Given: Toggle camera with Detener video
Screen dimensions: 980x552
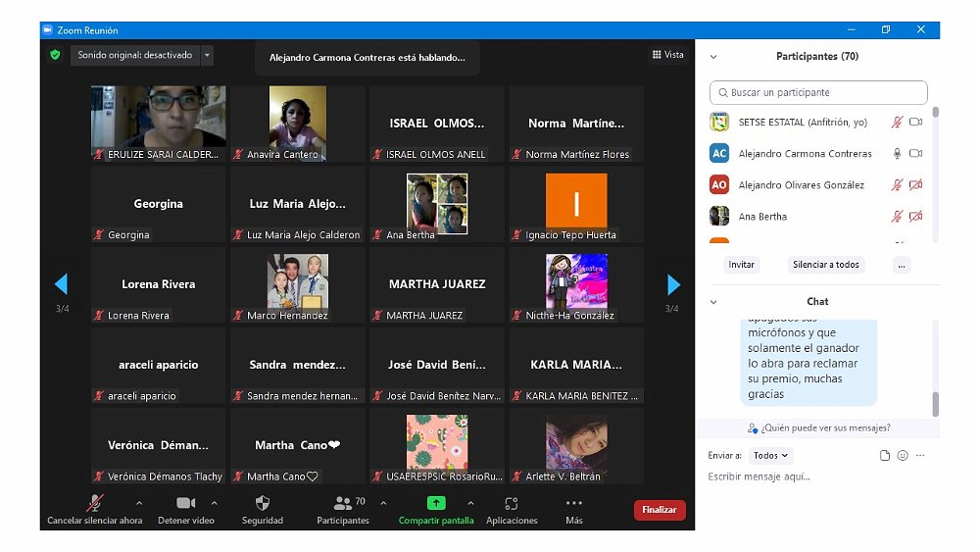Looking at the screenshot, I should click(x=185, y=503).
